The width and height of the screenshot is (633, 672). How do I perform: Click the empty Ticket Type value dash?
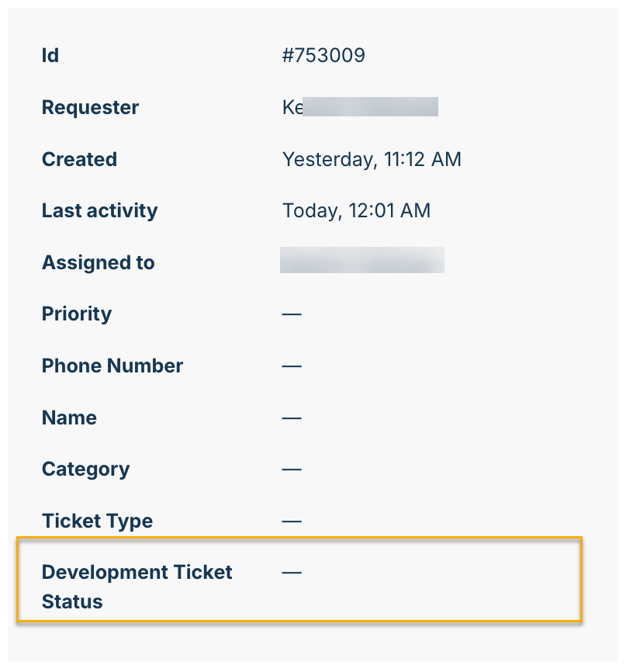point(292,521)
